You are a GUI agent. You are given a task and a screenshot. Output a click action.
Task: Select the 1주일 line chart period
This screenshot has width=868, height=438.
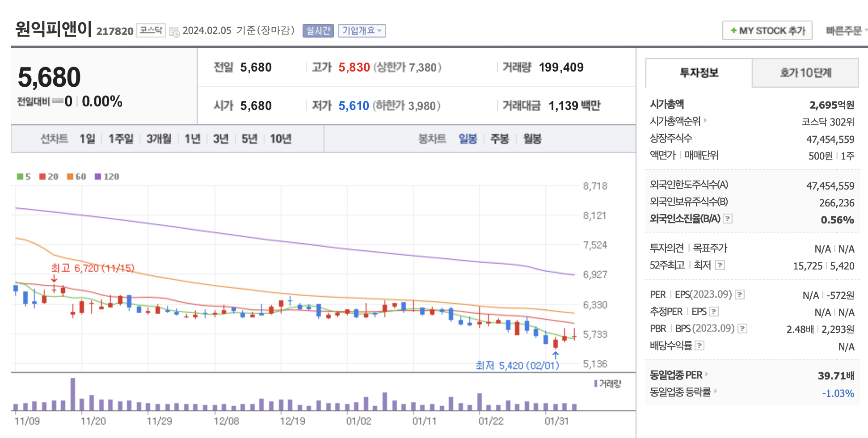121,139
